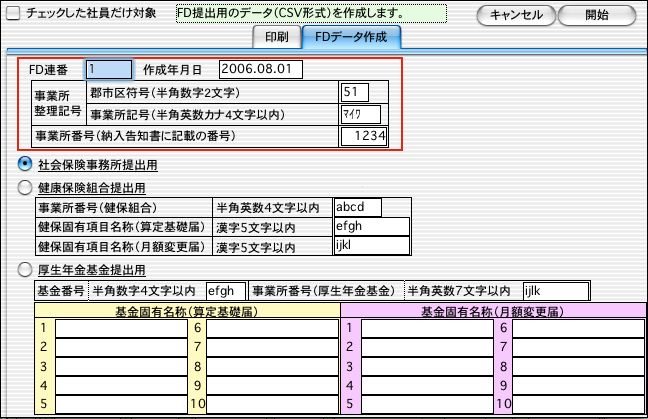Screen dimensions: 648x419
Task: Click the 開始 button
Action: click(x=597, y=15)
